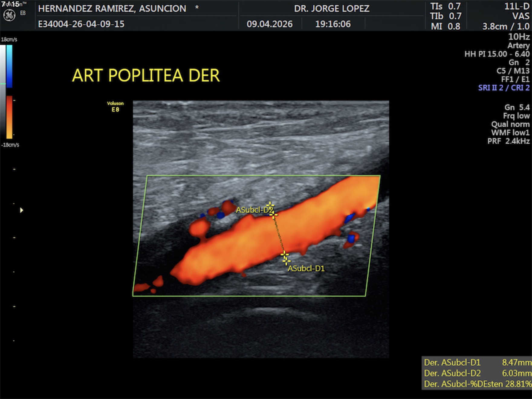The height and width of the screenshot is (399, 532).
Task: Click the SRI II 2 / CRI 2 setting
Action: (x=504, y=88)
